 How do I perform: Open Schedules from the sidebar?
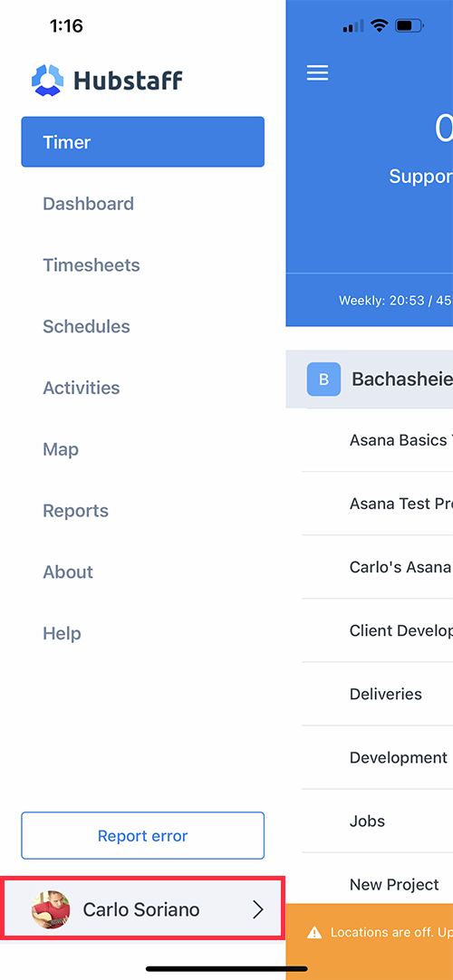(x=86, y=326)
